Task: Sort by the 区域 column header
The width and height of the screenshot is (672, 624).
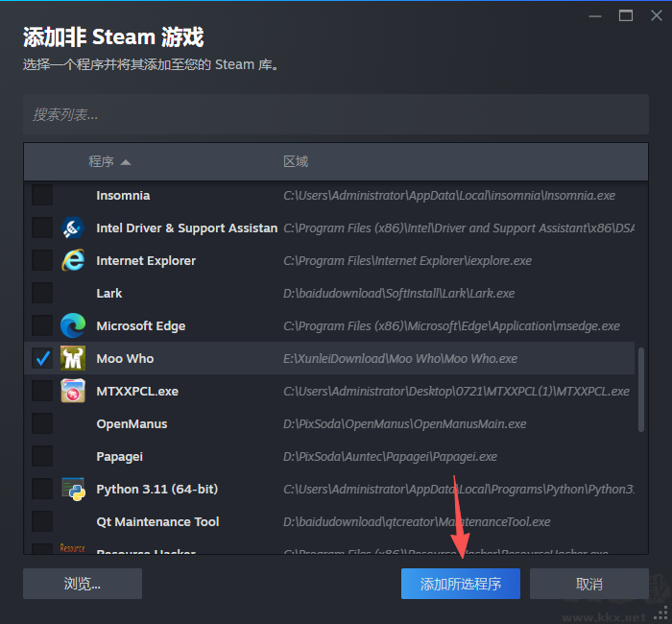Action: 296,161
